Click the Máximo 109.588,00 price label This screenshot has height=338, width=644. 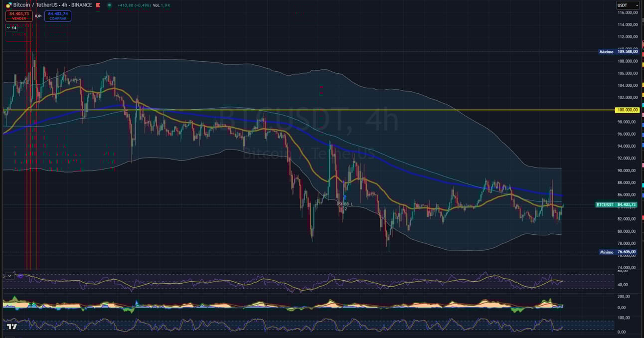[x=618, y=51]
